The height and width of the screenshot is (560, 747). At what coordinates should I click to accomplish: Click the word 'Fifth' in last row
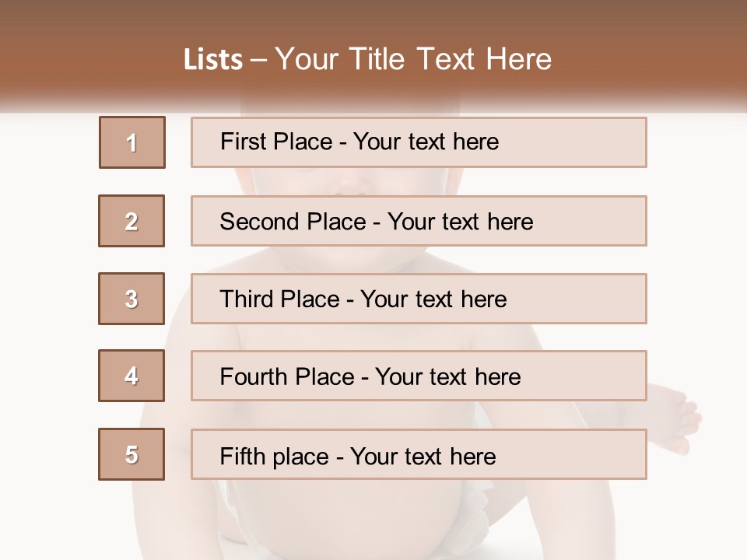coord(243,456)
